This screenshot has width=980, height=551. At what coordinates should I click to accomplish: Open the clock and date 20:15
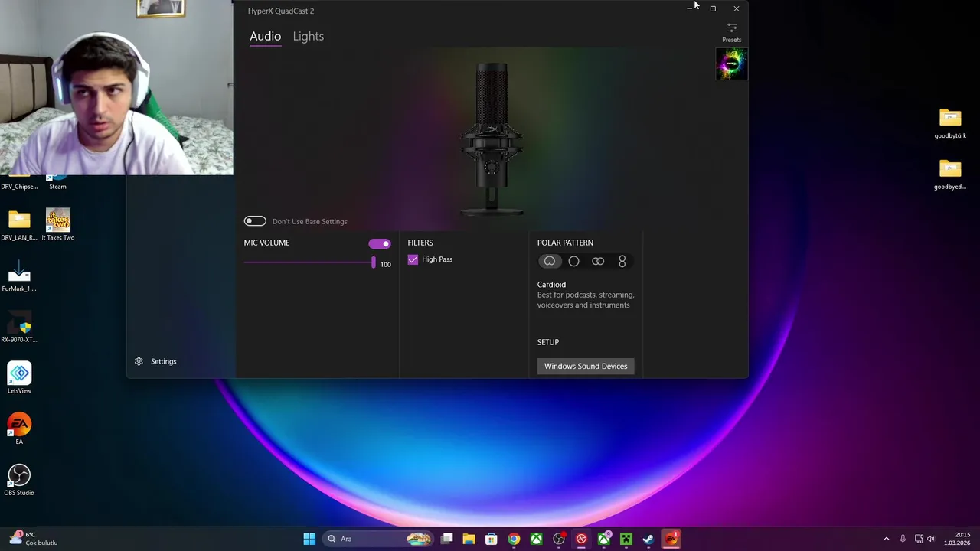pos(957,539)
